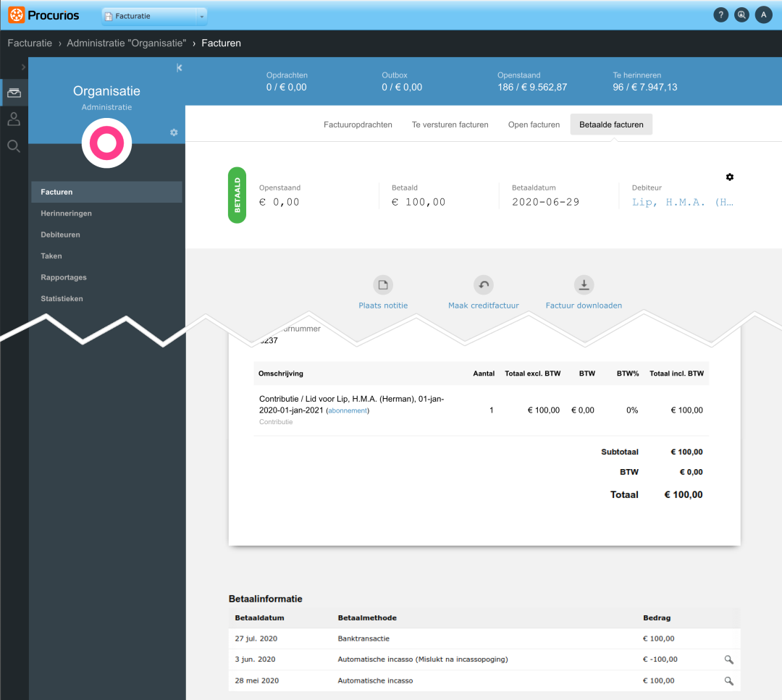
Task: Click the Maak creditfactuur link
Action: tap(483, 305)
